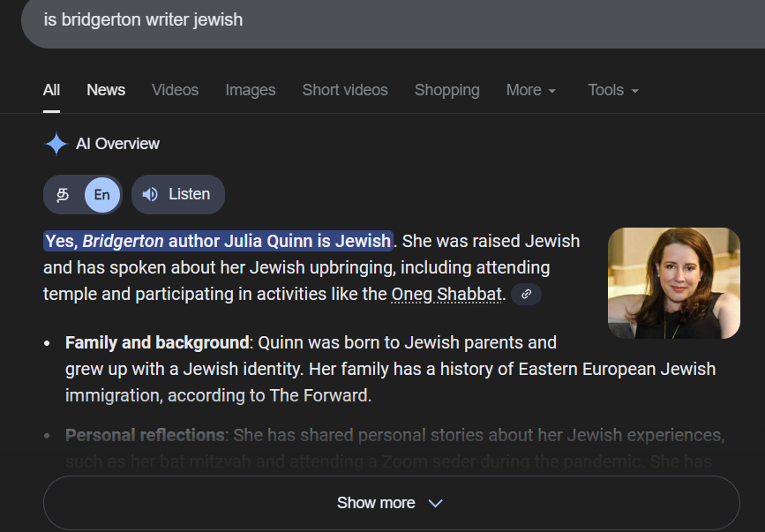The height and width of the screenshot is (532, 765).
Task: Click in the search box with the Bridgerton query
Action: [x=353, y=19]
